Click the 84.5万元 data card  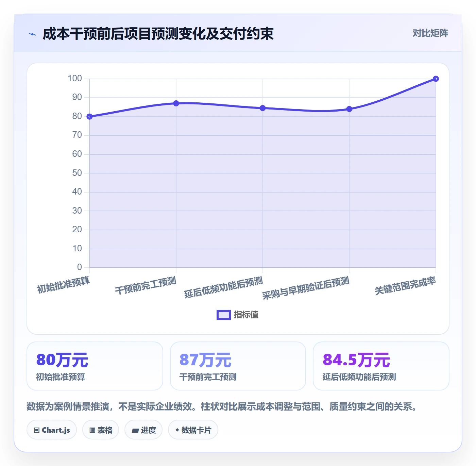[x=381, y=366]
